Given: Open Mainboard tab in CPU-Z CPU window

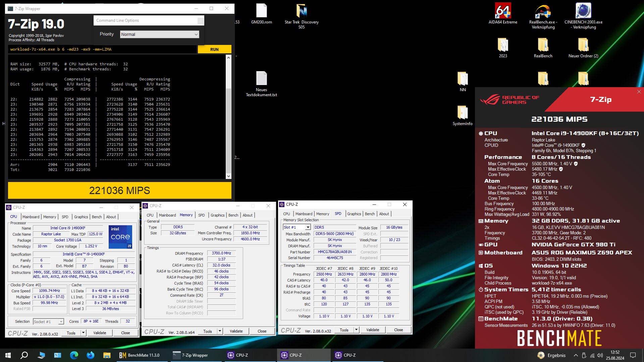Looking at the screenshot, I should 31,217.
